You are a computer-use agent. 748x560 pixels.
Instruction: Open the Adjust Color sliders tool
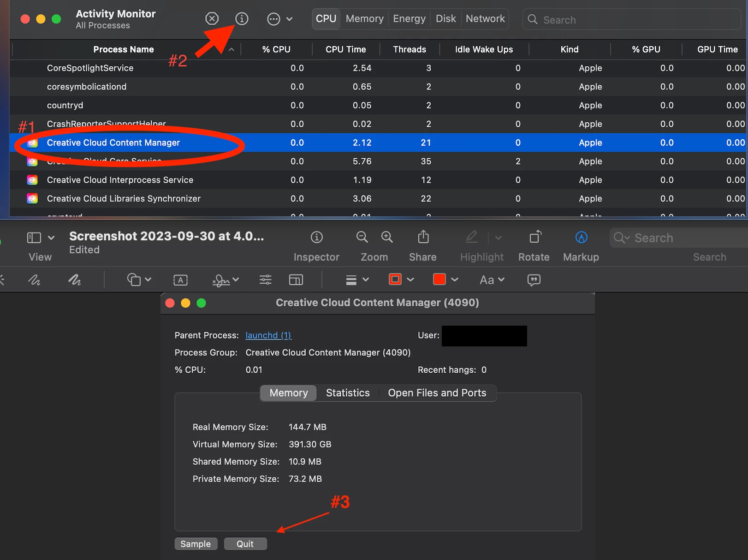pyautogui.click(x=265, y=280)
